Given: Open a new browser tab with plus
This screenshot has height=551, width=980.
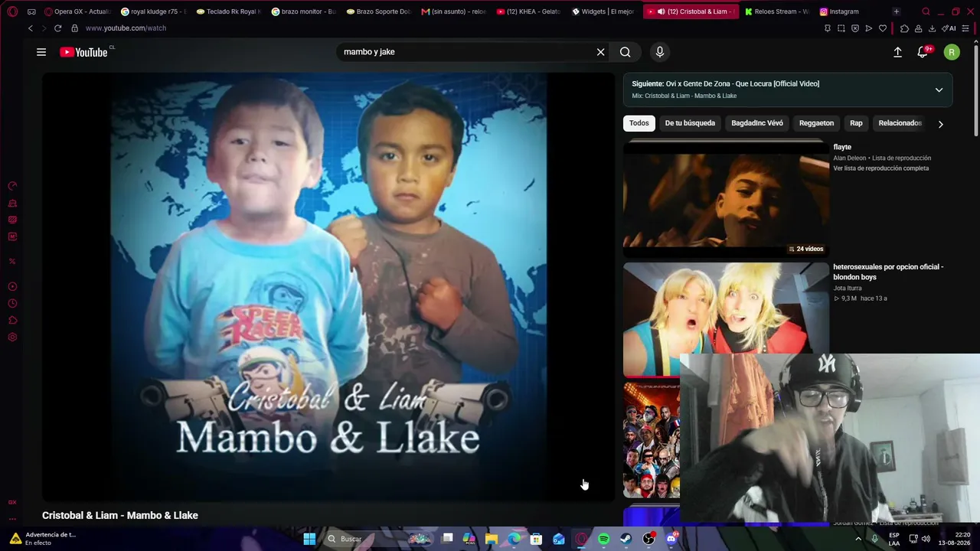Looking at the screenshot, I should click(x=896, y=11).
